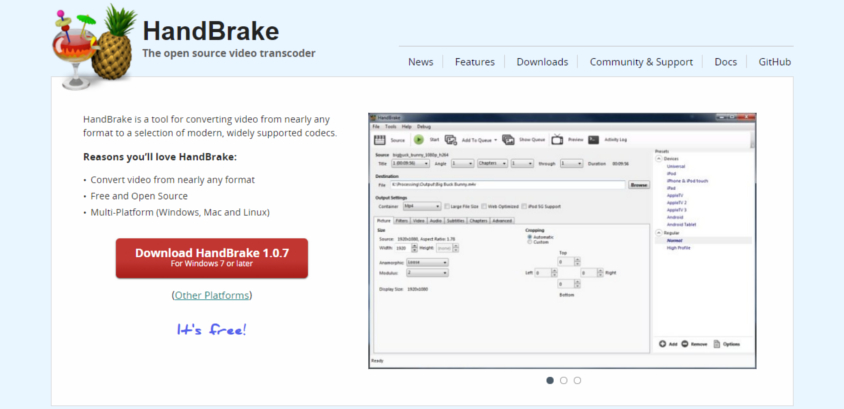Image resolution: width=844 pixels, height=409 pixels.
Task: Switch to the Subtitles tab
Action: pyautogui.click(x=455, y=221)
